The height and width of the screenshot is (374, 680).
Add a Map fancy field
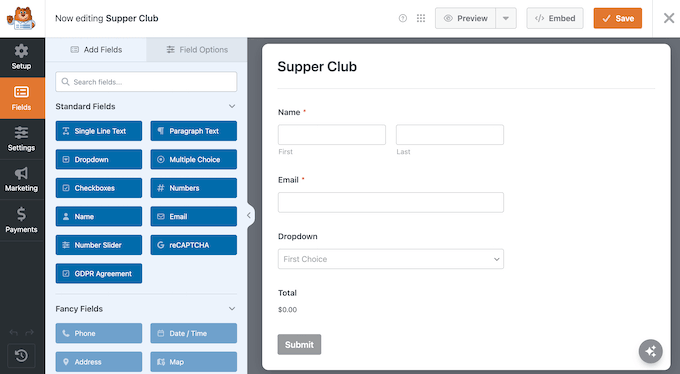tap(193, 362)
